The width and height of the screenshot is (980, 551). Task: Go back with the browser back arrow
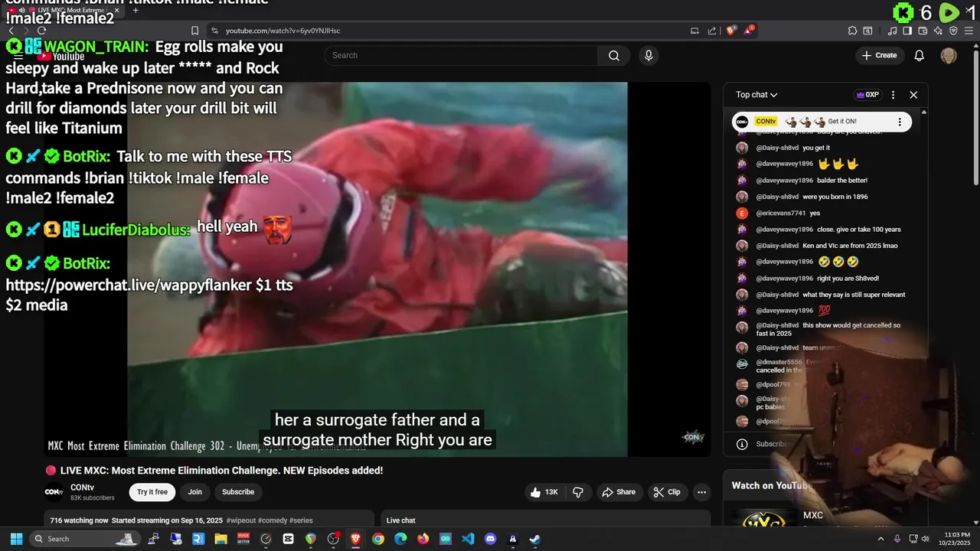[11, 31]
